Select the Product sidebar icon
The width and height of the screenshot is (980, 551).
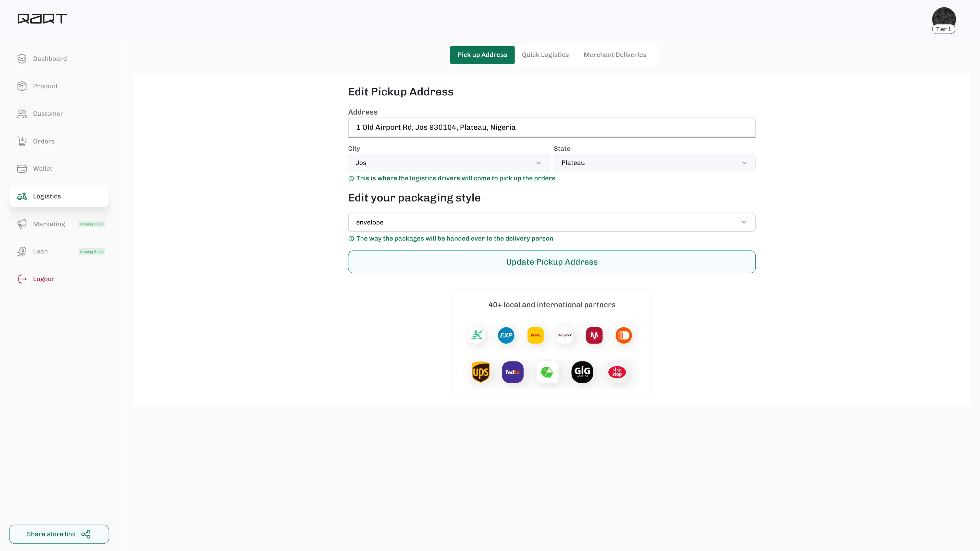click(22, 86)
